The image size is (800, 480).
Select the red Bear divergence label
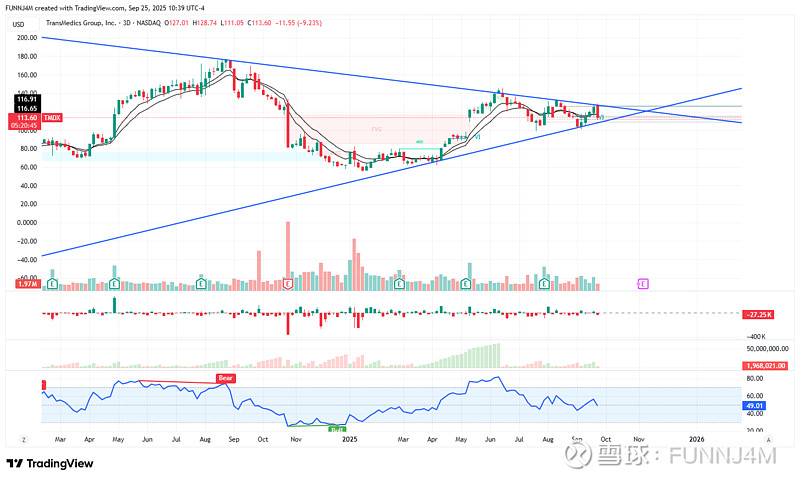point(226,378)
